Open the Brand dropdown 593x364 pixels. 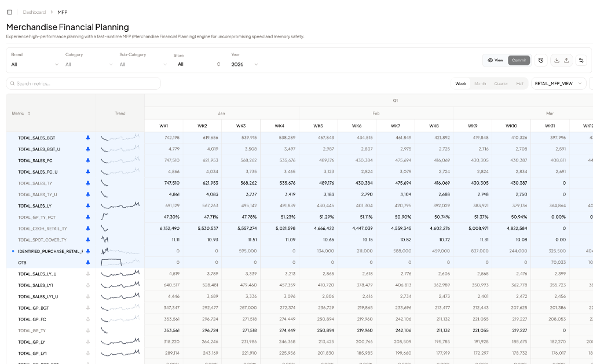click(35, 65)
